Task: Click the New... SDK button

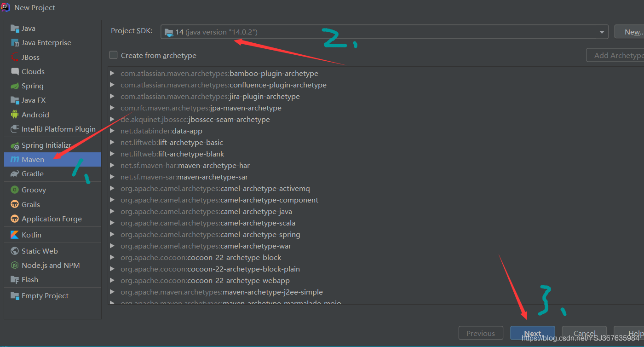Action: 629,32
